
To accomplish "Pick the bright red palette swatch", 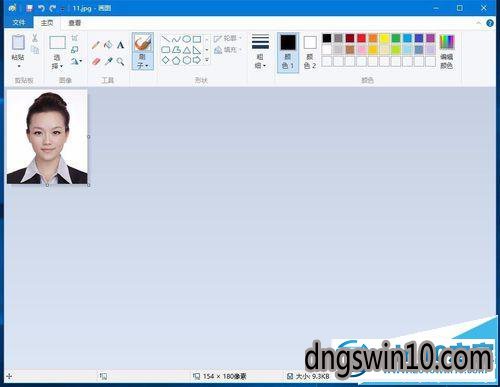I will click(361, 38).
